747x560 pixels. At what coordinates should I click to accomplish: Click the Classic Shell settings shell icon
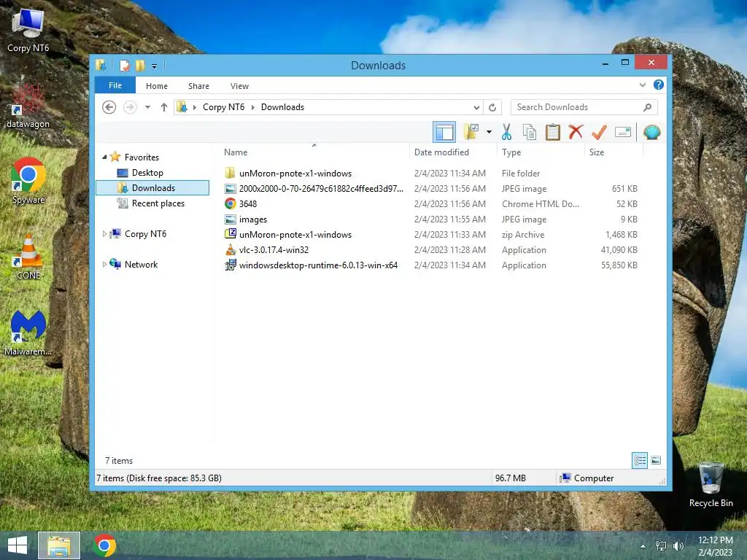[651, 132]
